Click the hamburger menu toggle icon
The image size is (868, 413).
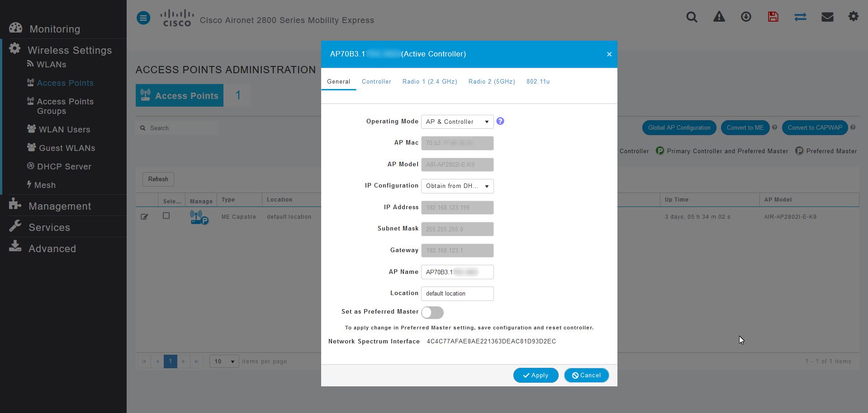(143, 18)
